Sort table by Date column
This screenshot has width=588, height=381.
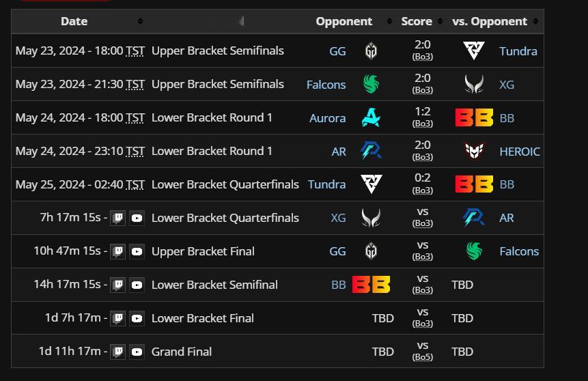click(140, 21)
